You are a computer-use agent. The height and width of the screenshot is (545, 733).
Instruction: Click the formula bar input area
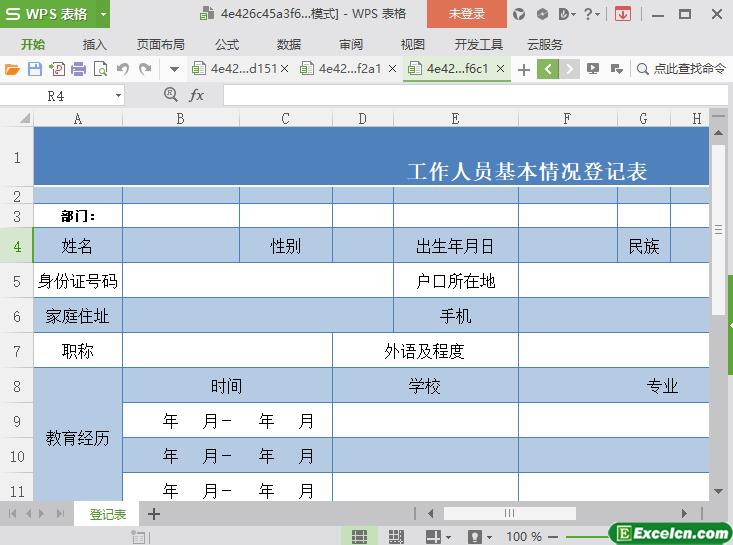(475, 95)
